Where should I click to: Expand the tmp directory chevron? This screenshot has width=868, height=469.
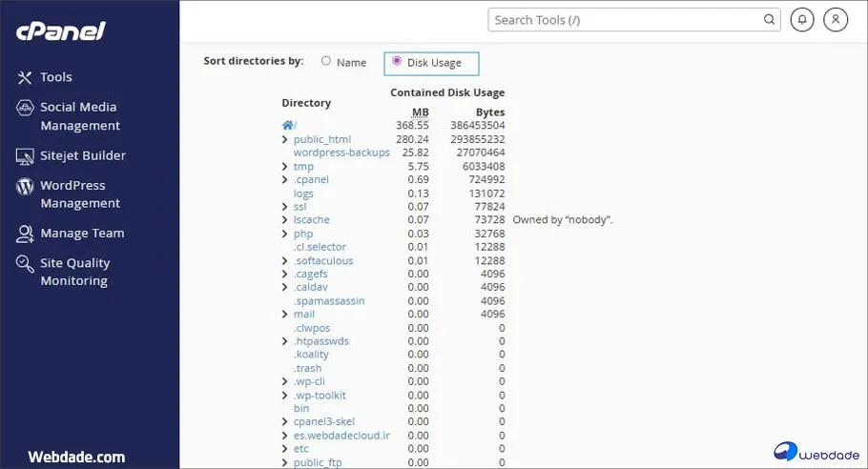point(285,167)
